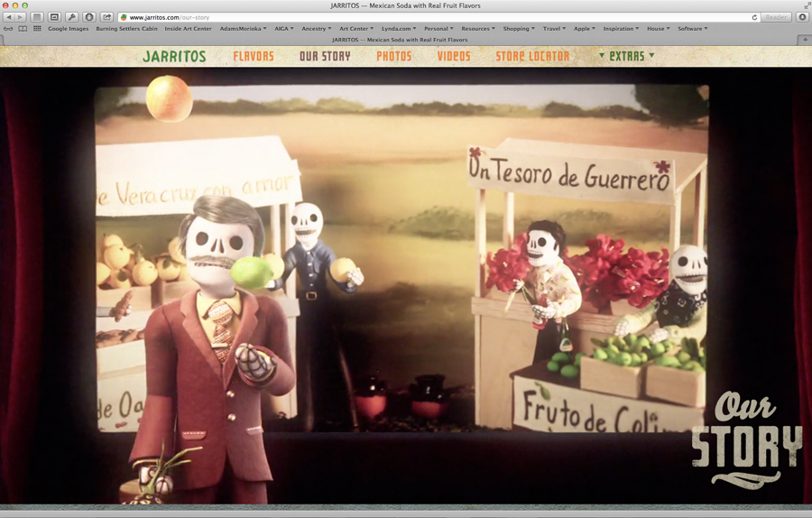Expand Inspiration bookmarks folder

tap(621, 29)
